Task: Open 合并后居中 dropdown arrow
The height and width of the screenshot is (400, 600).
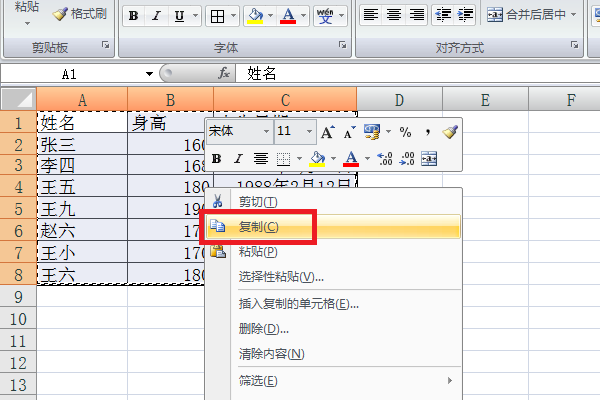Action: point(573,15)
